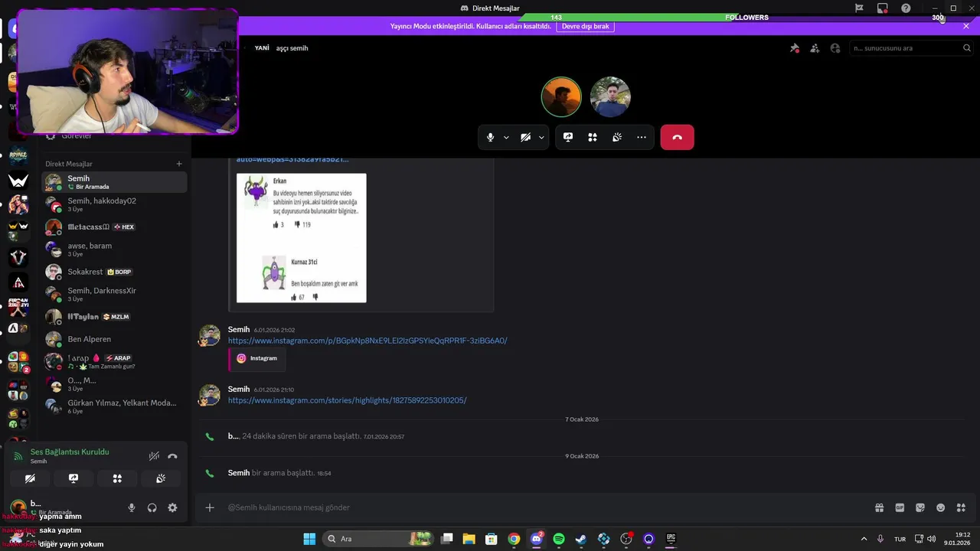Click the magnifier icon in search box

point(967,48)
